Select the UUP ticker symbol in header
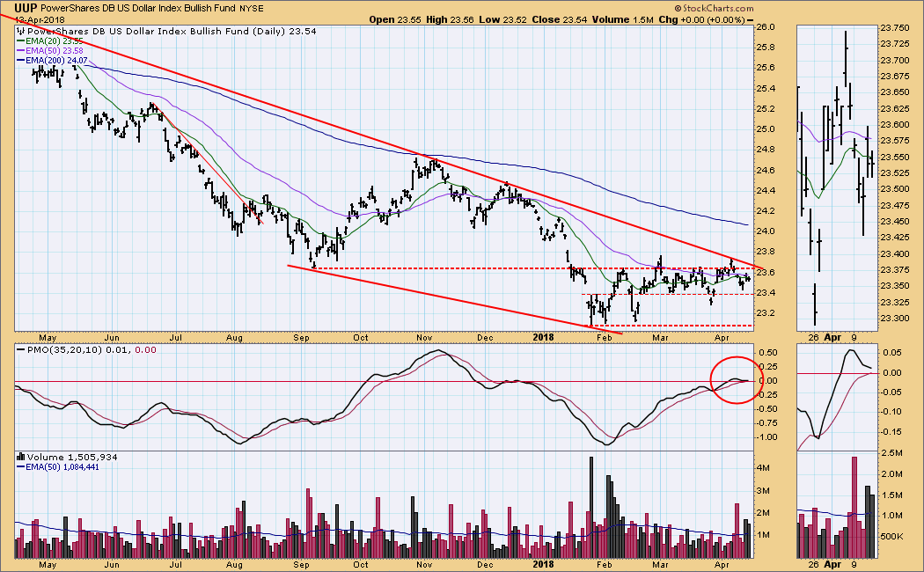Screen dimensions: 924x572 coord(26,8)
